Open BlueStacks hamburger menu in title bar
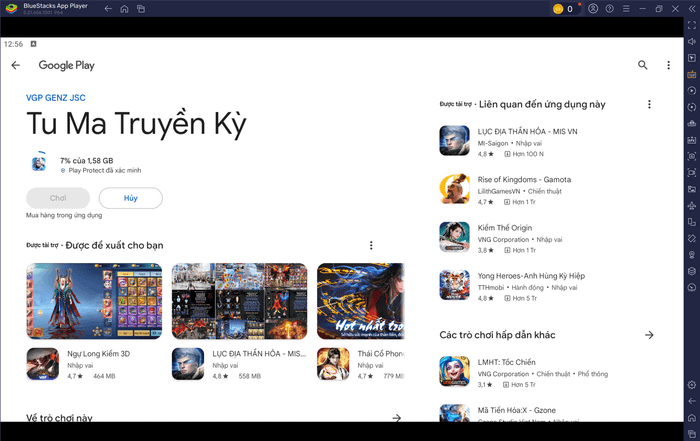The height and width of the screenshot is (441, 700). (626, 8)
